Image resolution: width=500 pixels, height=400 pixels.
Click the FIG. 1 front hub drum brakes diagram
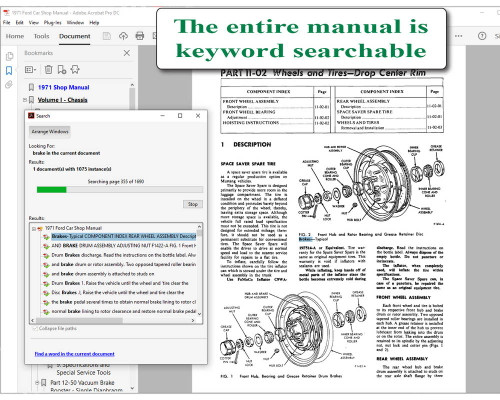pyautogui.click(x=292, y=331)
